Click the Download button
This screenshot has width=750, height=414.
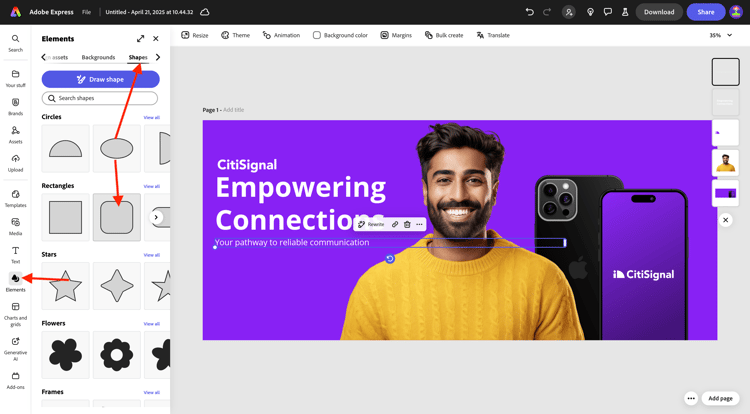click(659, 12)
